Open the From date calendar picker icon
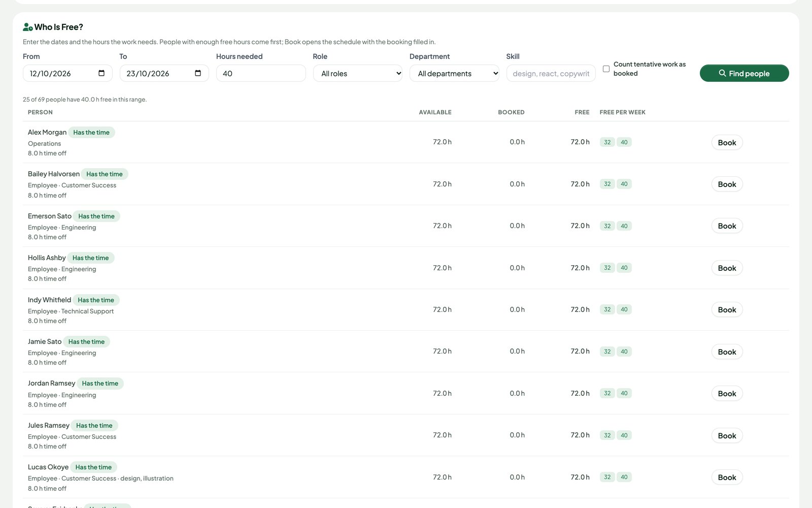 (101, 73)
